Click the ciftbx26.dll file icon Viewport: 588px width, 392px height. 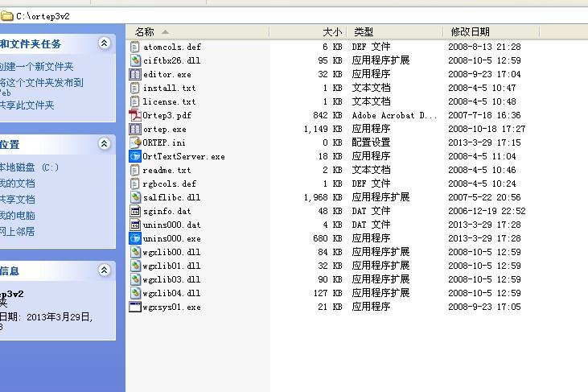click(134, 60)
